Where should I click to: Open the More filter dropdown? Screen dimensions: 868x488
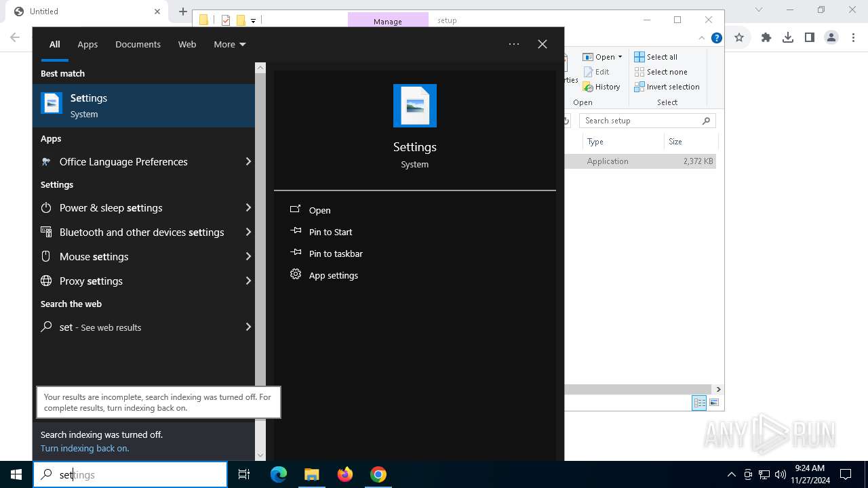click(x=229, y=44)
